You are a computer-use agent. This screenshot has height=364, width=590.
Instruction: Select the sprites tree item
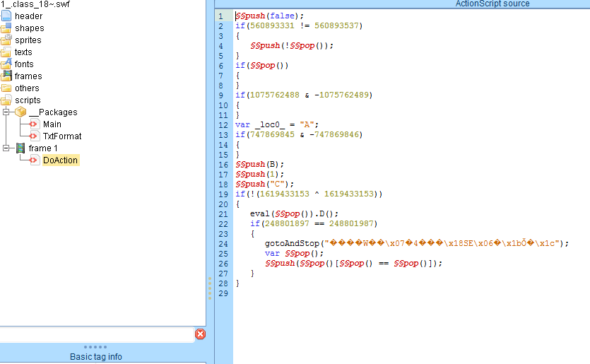[x=28, y=40]
